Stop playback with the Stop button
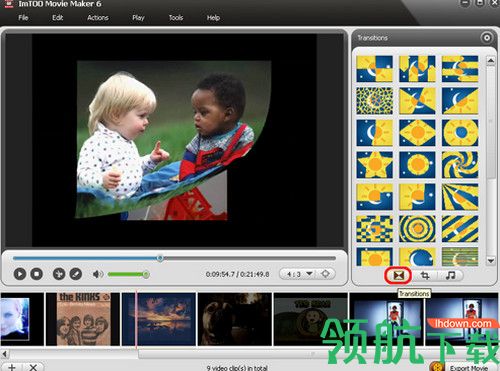 37,274
